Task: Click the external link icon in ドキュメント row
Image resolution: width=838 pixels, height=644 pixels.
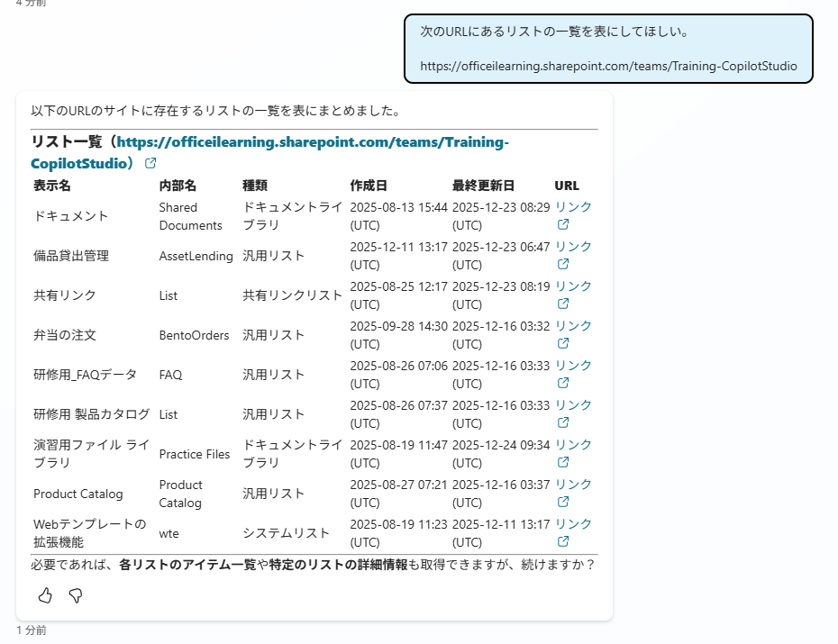Action: [563, 225]
